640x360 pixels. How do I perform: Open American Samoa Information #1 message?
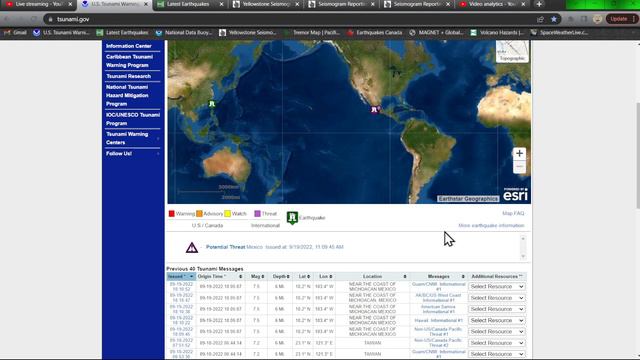click(438, 309)
